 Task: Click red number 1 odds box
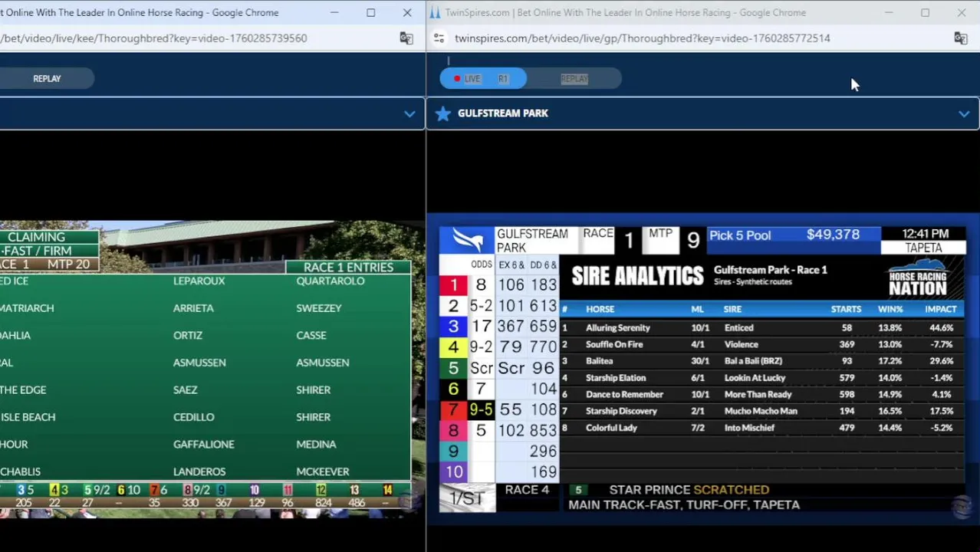453,285
